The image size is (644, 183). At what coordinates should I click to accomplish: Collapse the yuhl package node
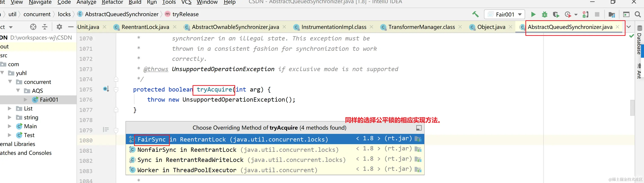[3, 73]
